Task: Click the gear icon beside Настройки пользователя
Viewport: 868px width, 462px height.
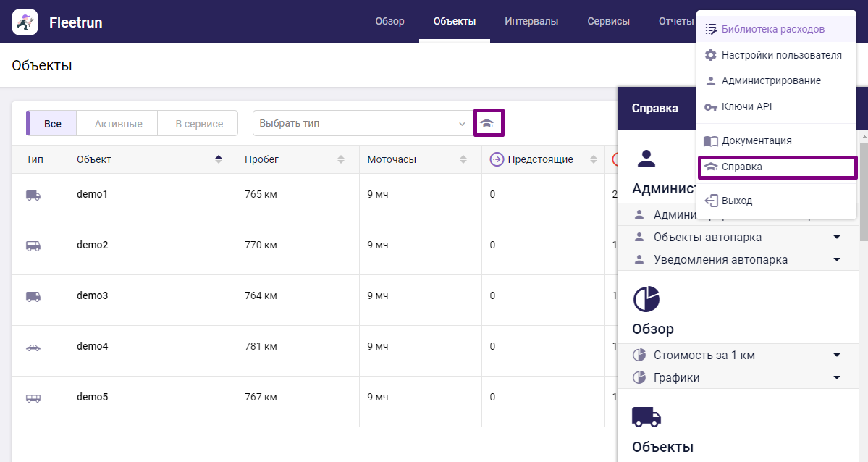Action: point(710,54)
